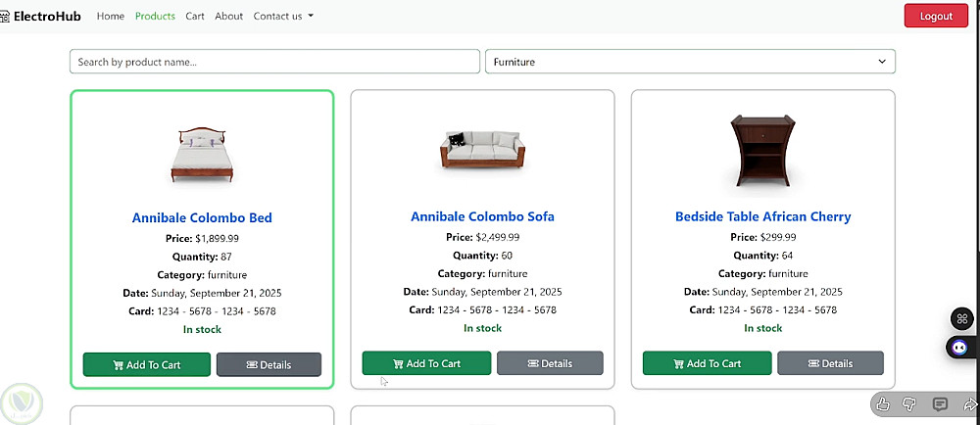Go to the Home nav link
Image resolution: width=980 pixels, height=425 pixels.
pyautogui.click(x=111, y=17)
